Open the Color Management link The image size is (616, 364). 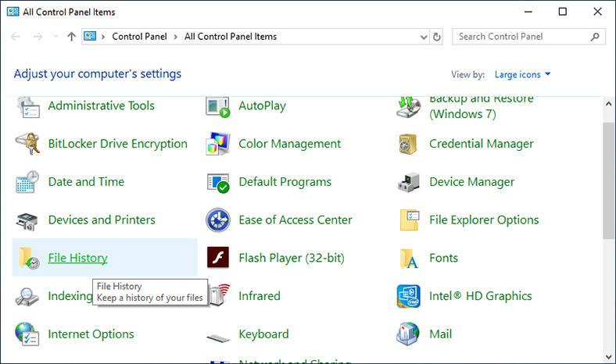click(x=289, y=144)
